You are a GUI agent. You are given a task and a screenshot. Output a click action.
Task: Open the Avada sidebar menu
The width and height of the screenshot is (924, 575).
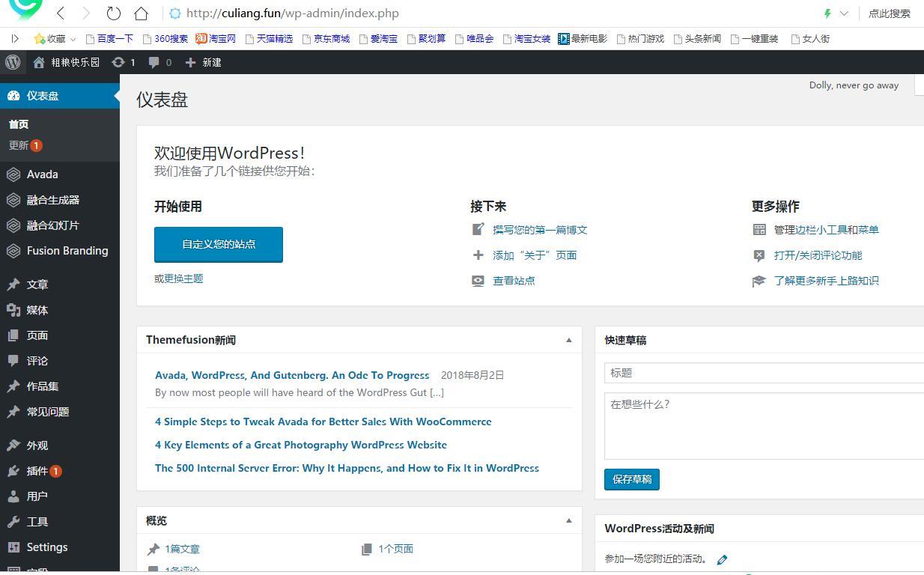coord(60,174)
